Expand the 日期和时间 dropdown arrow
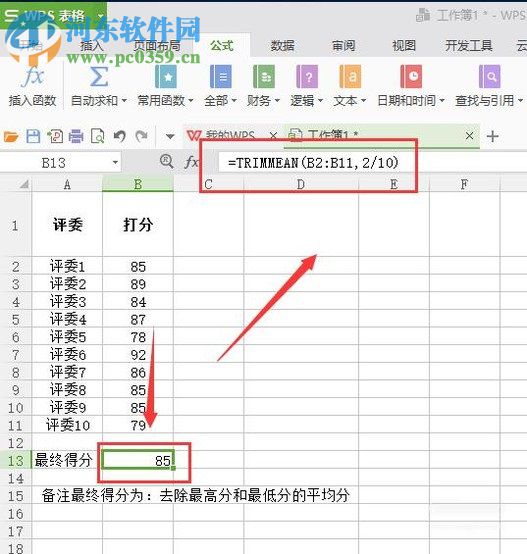 pyautogui.click(x=442, y=101)
